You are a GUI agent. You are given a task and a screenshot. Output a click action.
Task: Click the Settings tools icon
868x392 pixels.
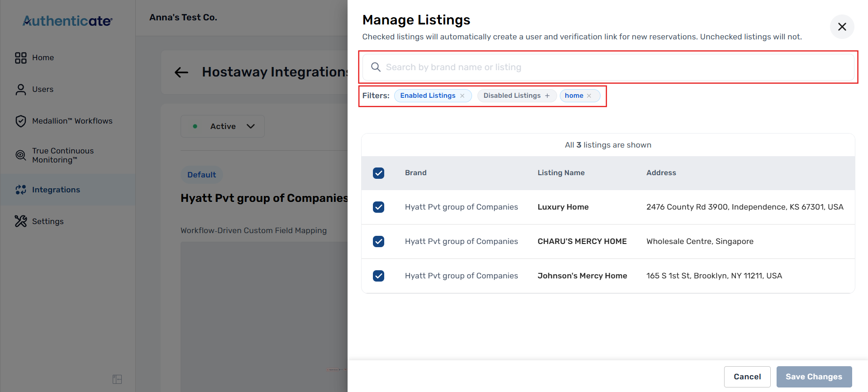[21, 221]
